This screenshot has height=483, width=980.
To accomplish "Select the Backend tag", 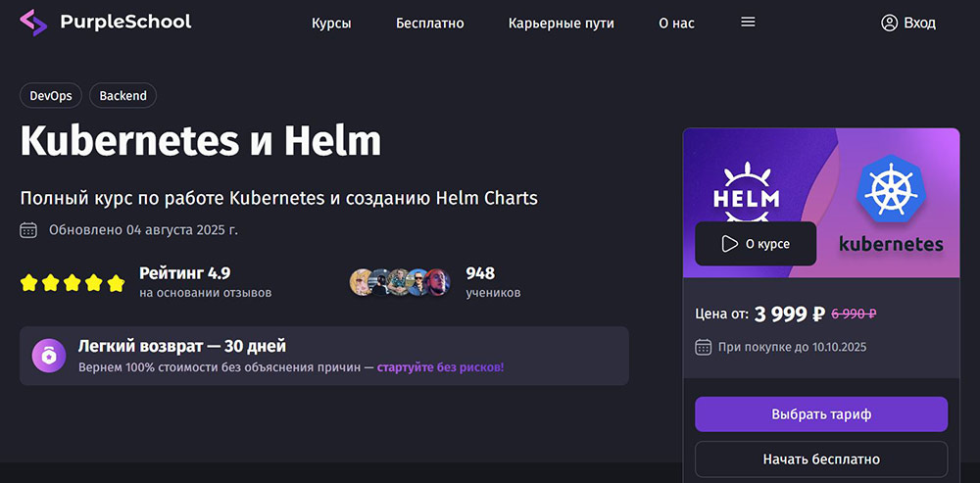I will click(x=122, y=95).
